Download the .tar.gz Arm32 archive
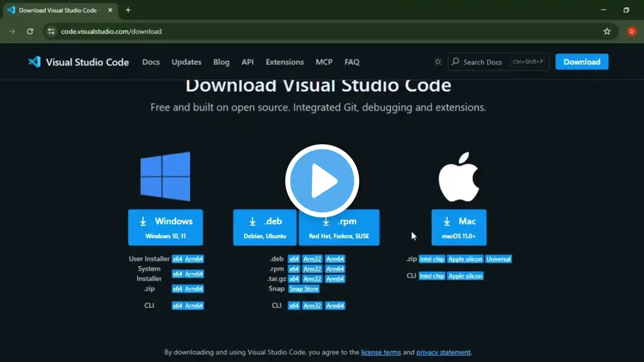Screen dimensions: 644x362 pos(312,279)
